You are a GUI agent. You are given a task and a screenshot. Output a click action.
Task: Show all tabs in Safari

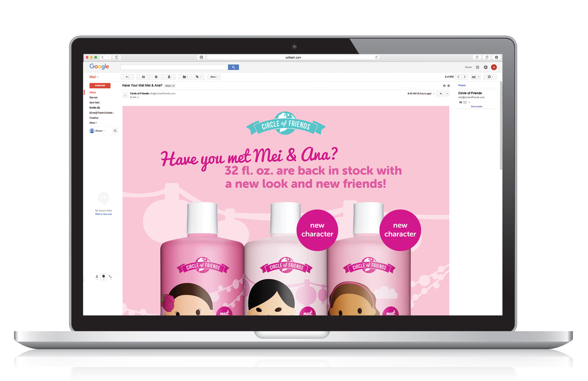coord(487,57)
